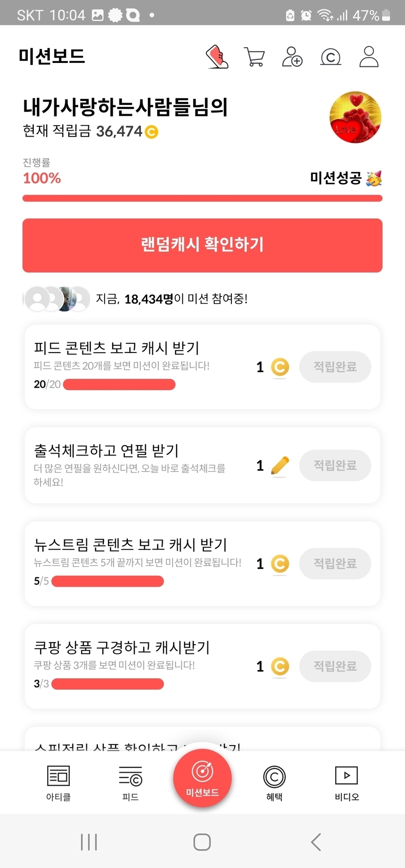Tap the participant avatars group
The width and height of the screenshot is (405, 868).
pos(57,298)
